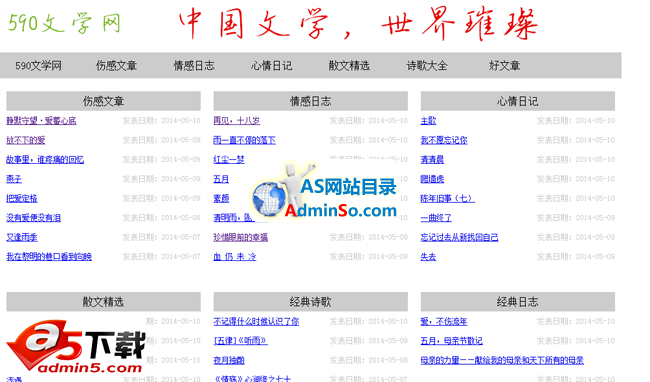Open 珍惜眼前的幸福 article
Screen dimensions: 650x382
(x=241, y=237)
